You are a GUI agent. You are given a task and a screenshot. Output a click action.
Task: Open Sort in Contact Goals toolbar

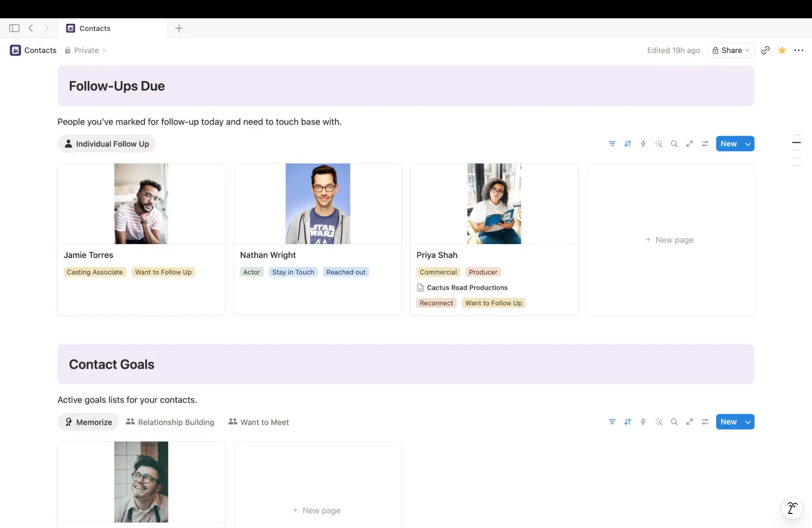pyautogui.click(x=627, y=422)
